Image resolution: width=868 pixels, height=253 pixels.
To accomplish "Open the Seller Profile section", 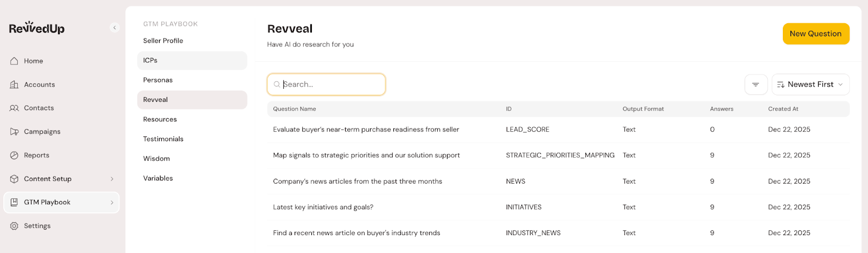I will (x=163, y=41).
